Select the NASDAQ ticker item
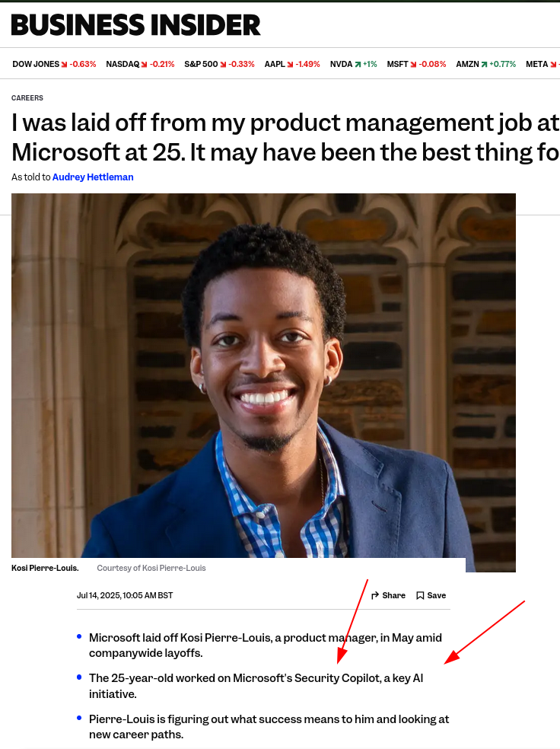 point(140,64)
